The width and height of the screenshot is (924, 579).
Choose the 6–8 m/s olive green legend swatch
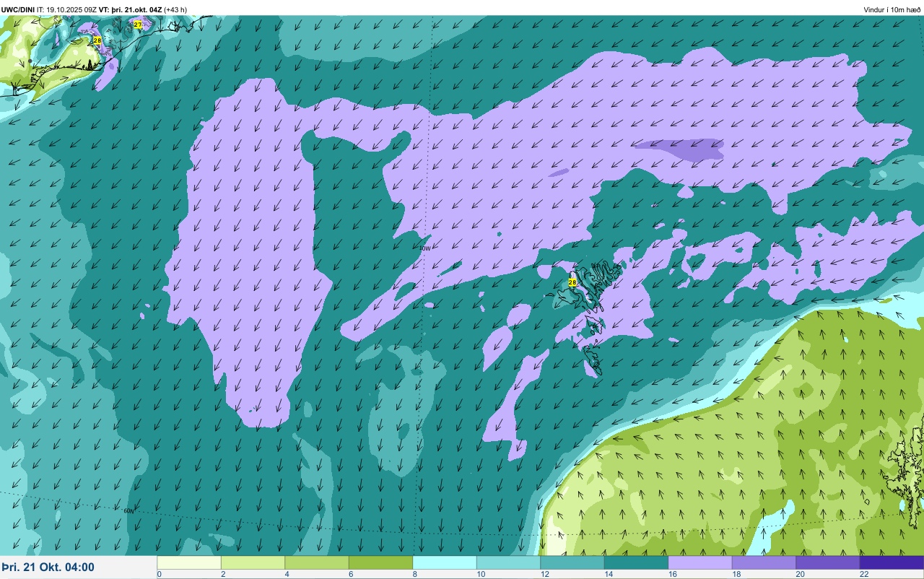tap(380, 562)
